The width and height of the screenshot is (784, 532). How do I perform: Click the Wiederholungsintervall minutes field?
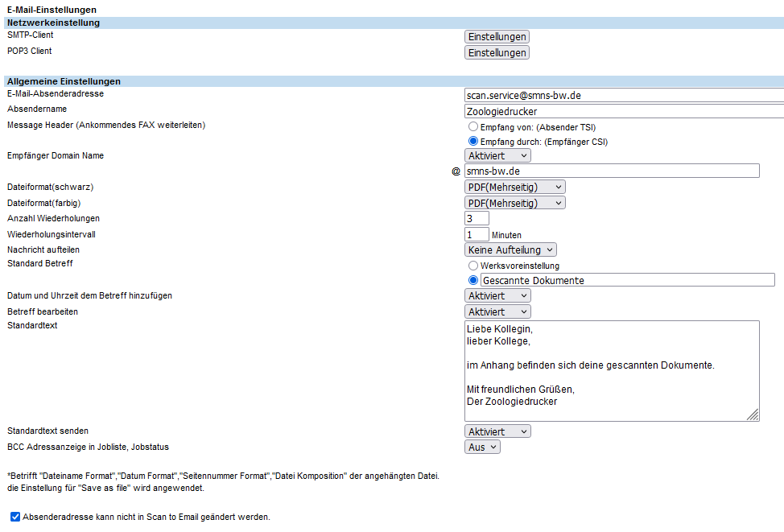pos(477,234)
